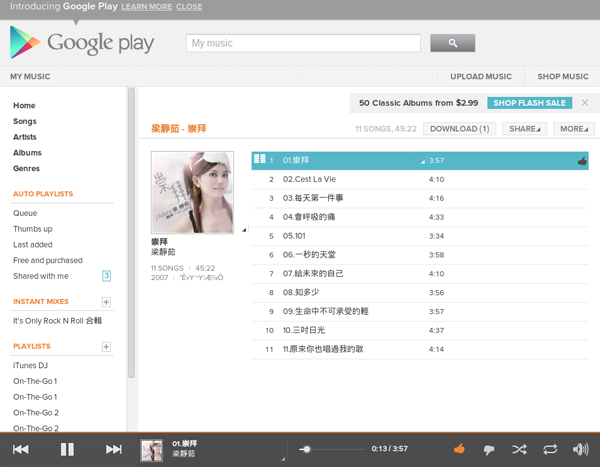Click the 0:13 / 3:57 time display

point(390,449)
